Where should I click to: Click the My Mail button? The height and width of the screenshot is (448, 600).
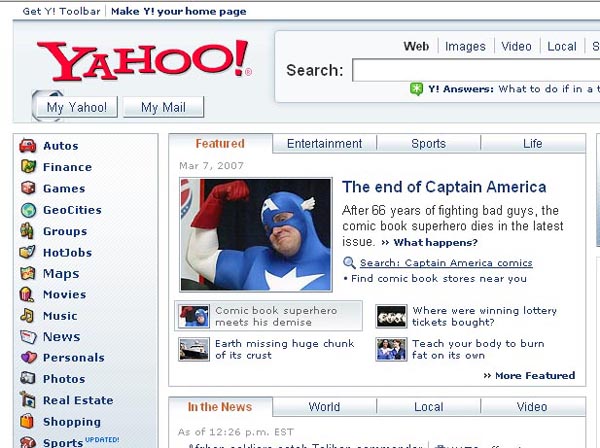tap(163, 107)
